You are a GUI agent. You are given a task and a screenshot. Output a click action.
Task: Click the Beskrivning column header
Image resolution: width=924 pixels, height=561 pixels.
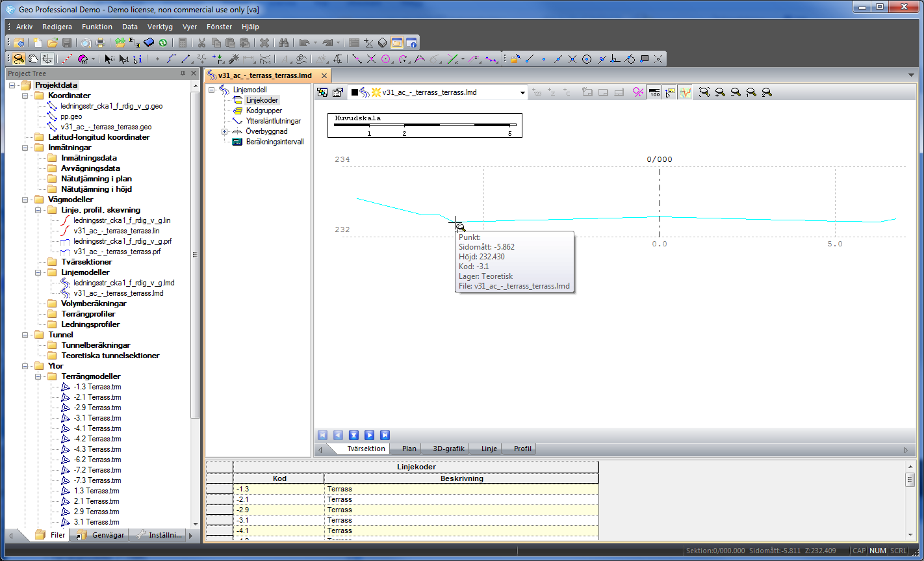(x=461, y=478)
